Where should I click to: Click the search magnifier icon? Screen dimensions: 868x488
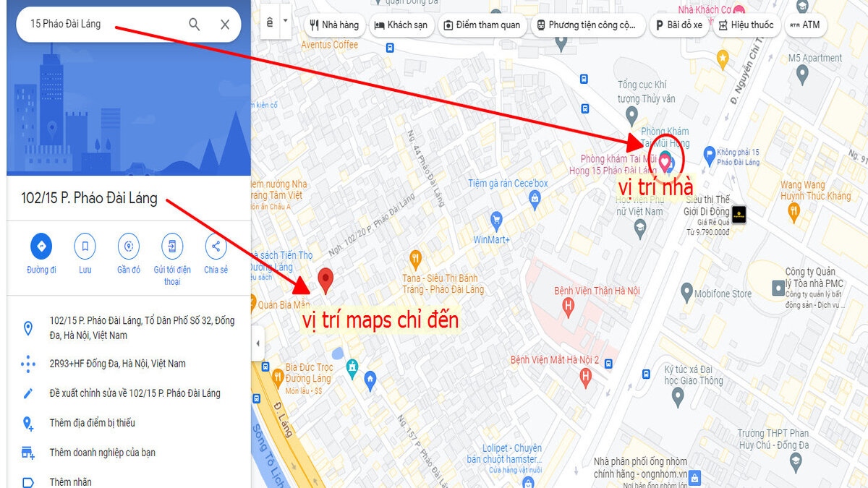(x=194, y=24)
